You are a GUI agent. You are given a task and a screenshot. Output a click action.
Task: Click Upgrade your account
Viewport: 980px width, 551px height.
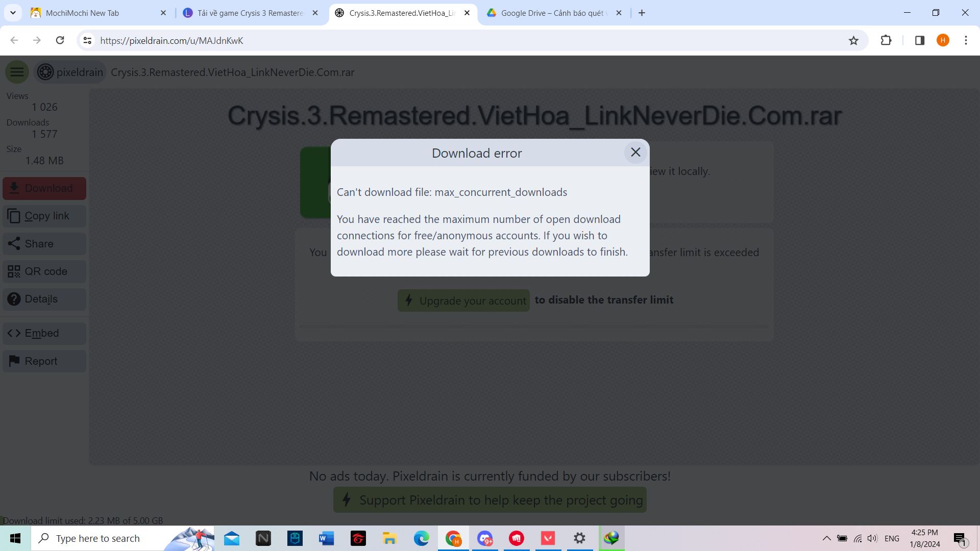pyautogui.click(x=463, y=300)
